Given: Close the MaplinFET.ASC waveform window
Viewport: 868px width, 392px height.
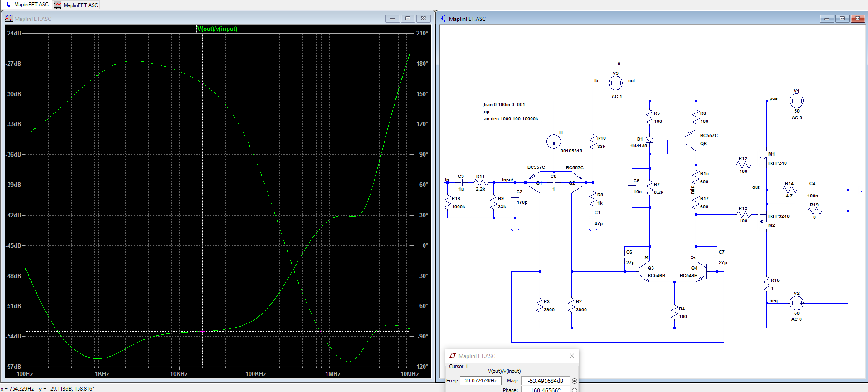Looking at the screenshot, I should point(423,19).
